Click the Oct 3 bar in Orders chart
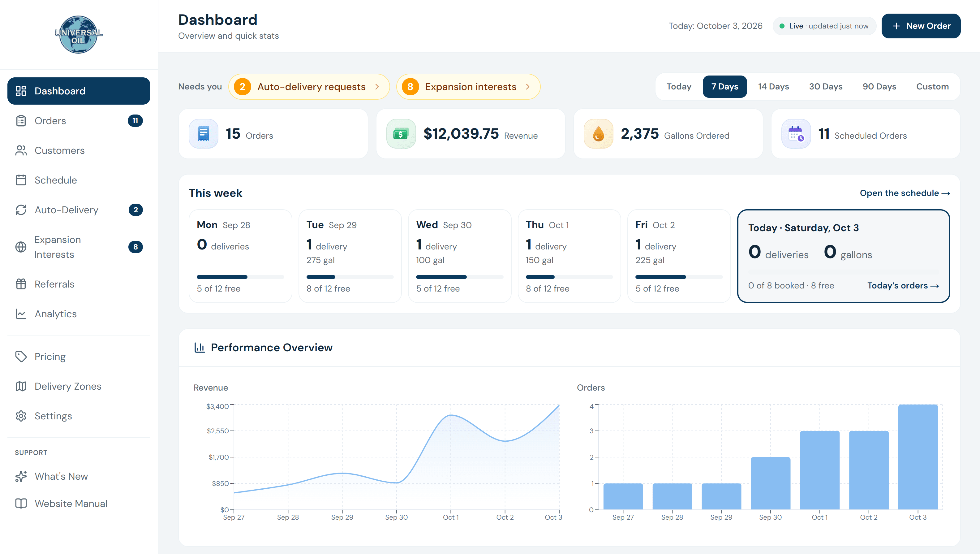The image size is (980, 554). point(918,457)
